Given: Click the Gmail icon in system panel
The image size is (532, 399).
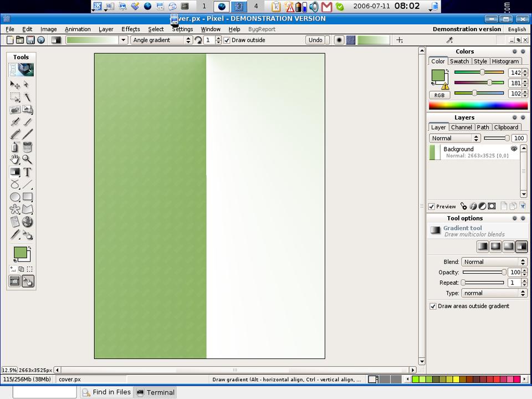Looking at the screenshot, I should (x=327, y=7).
